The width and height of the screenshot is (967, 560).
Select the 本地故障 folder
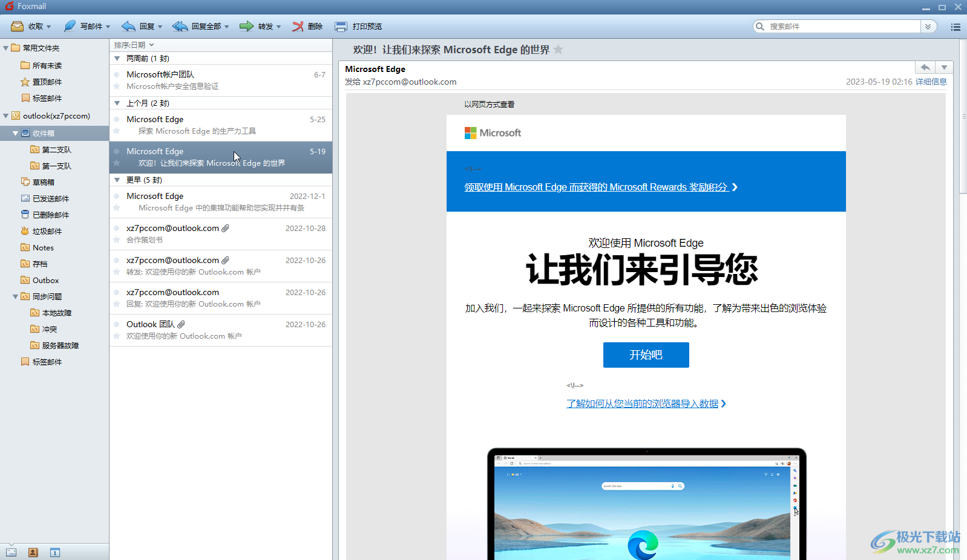click(x=51, y=313)
